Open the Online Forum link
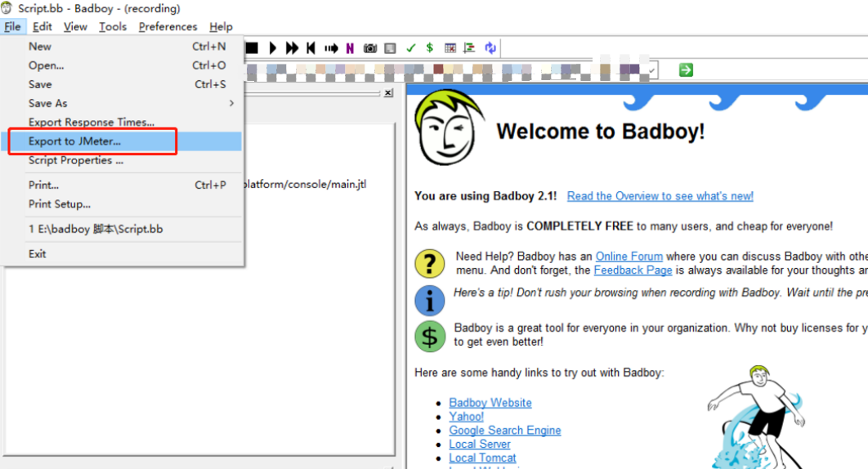 [629, 257]
